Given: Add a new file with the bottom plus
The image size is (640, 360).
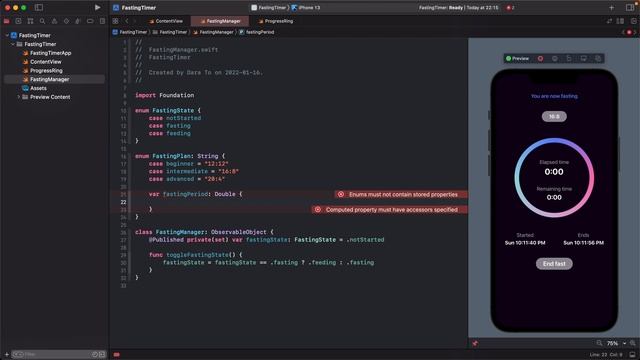Looking at the screenshot, I should click(x=7, y=354).
